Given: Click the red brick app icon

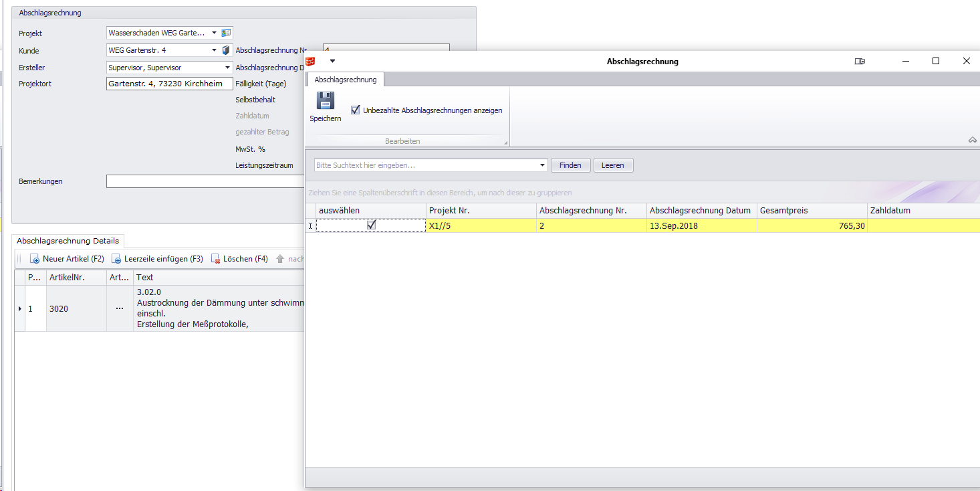Looking at the screenshot, I should 310,62.
